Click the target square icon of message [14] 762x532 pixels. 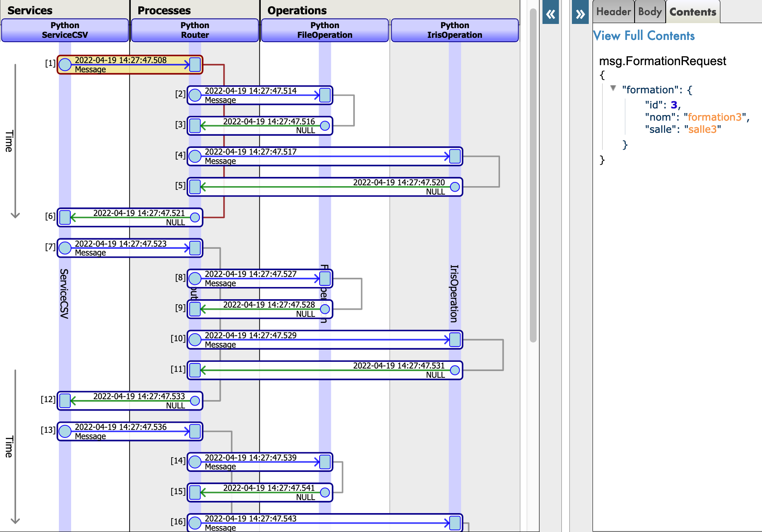(325, 462)
